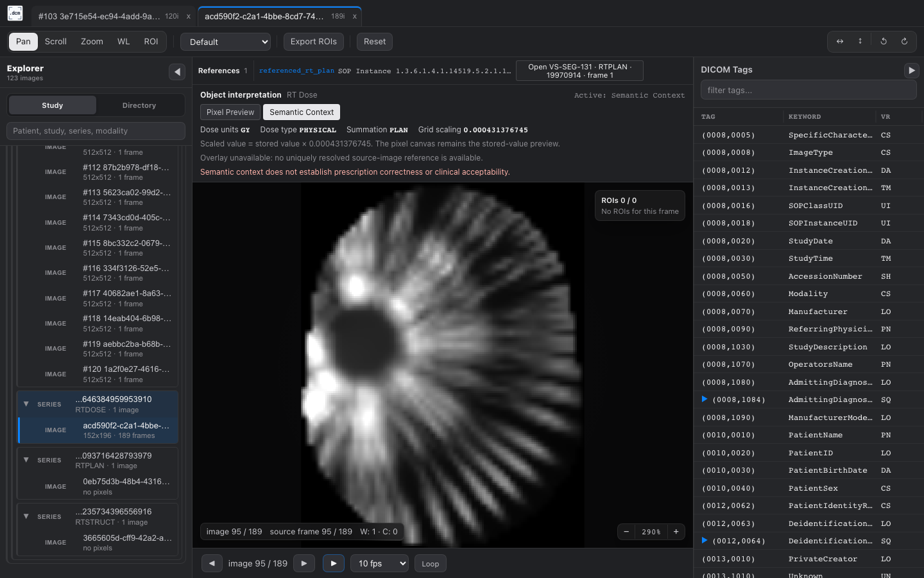This screenshot has width=924, height=578.
Task: Collapse the RTPLAN series
Action: click(x=26, y=460)
